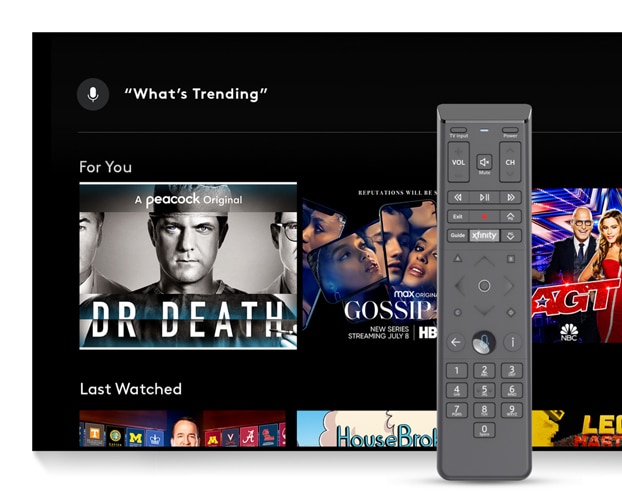Tap the Exit button on the remote

pos(458,217)
